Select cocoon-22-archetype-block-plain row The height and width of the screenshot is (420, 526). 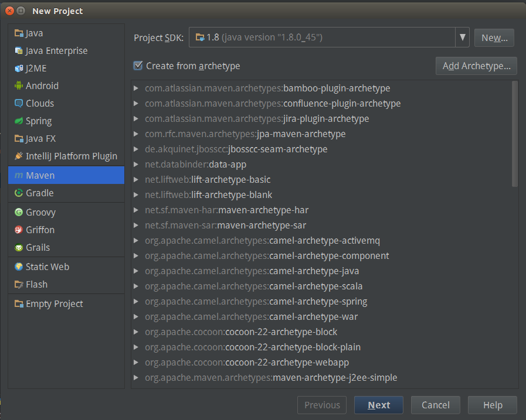click(x=322, y=347)
